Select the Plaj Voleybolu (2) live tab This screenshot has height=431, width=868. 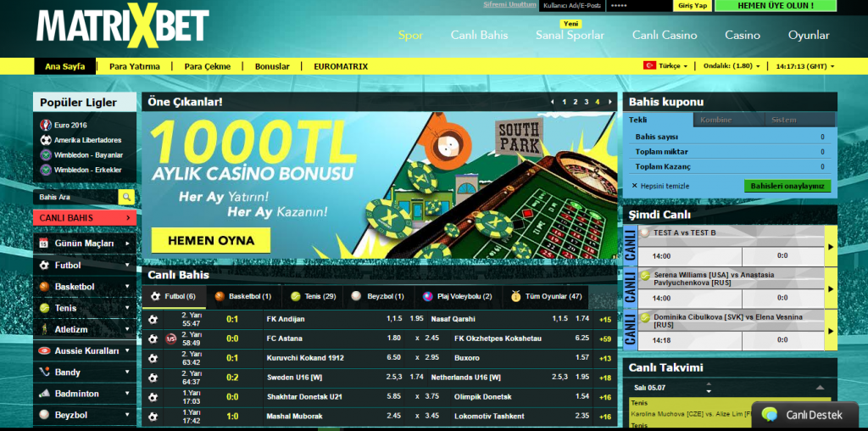click(x=457, y=296)
